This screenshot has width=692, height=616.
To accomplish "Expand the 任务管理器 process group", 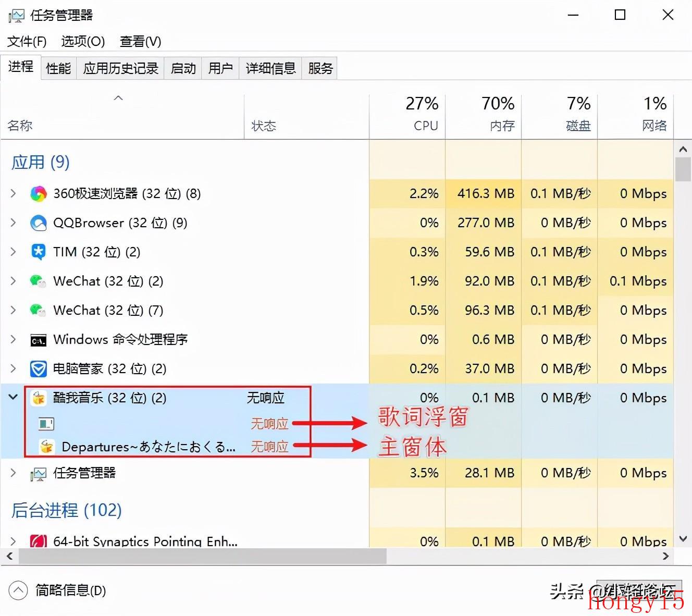I will (13, 473).
